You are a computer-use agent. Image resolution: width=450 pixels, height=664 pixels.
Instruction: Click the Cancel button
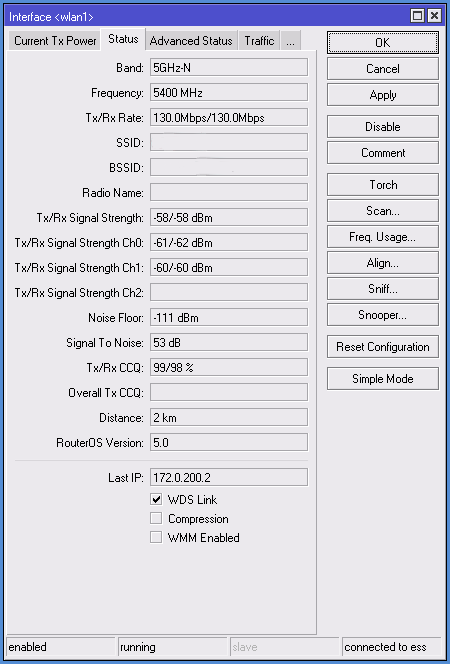[383, 69]
